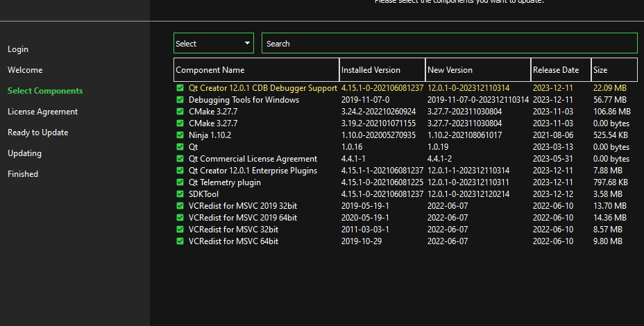Uncheck Qt Commercial License Agreement checkbox
This screenshot has height=326, width=644.
point(180,158)
